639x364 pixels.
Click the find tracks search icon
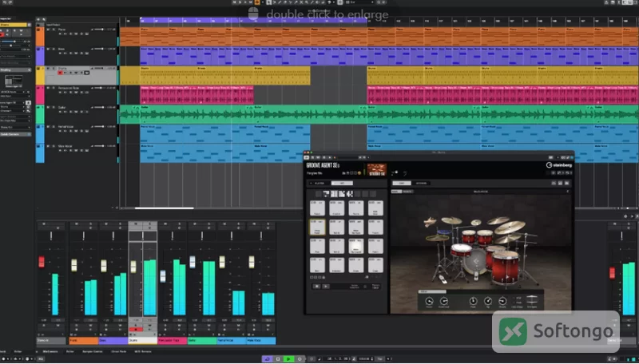point(44,19)
